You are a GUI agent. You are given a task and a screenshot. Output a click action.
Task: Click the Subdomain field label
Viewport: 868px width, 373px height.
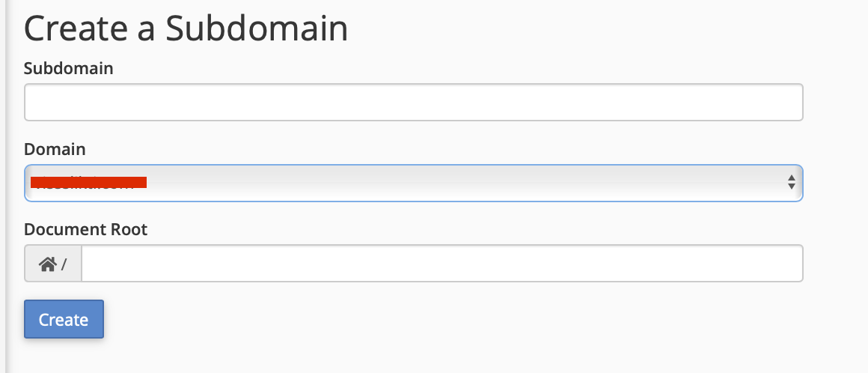pyautogui.click(x=69, y=68)
